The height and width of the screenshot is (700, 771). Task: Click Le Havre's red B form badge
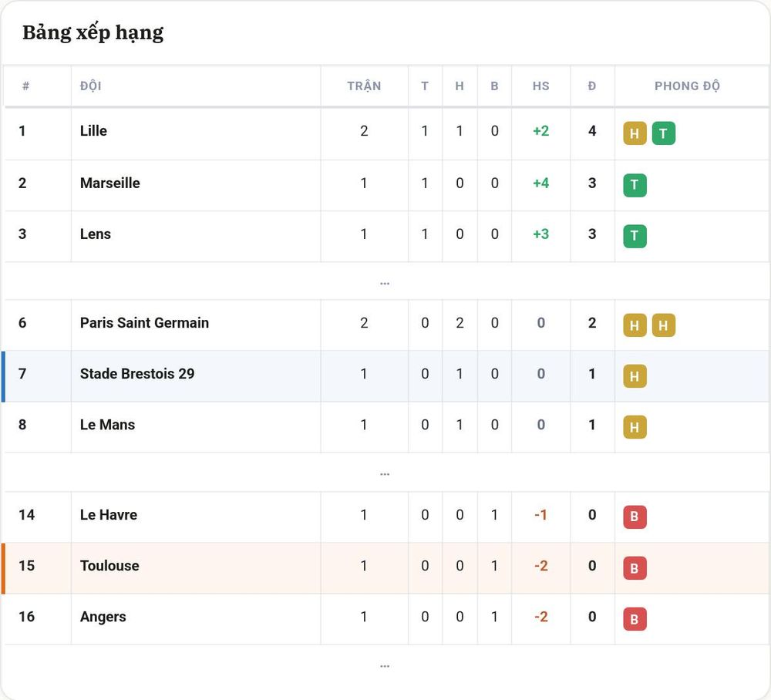point(635,517)
